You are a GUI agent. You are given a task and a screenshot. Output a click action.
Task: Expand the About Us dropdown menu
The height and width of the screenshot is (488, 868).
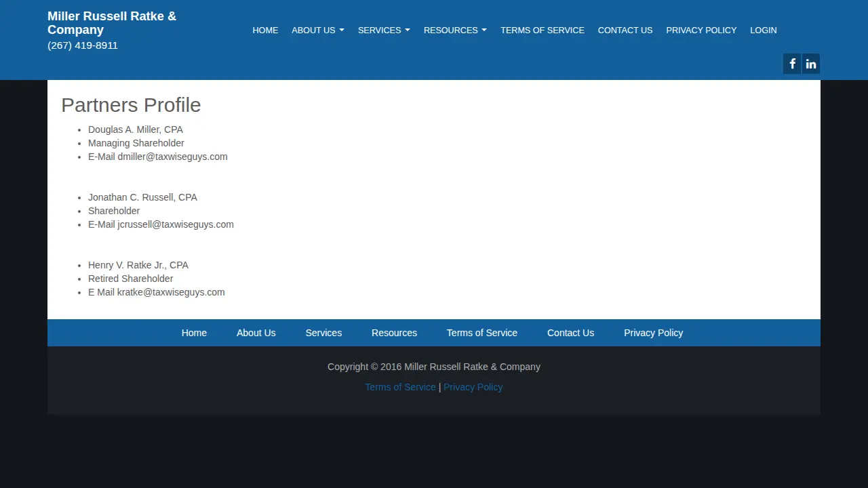tap(318, 30)
